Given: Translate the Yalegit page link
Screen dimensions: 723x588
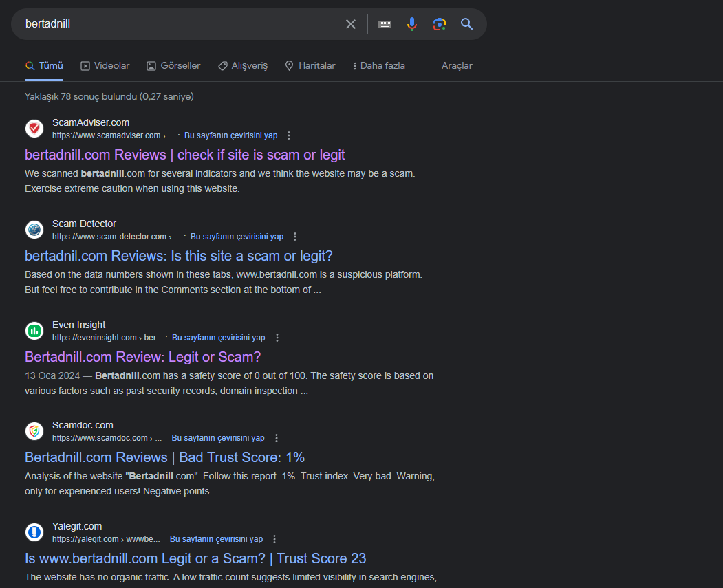Looking at the screenshot, I should pyautogui.click(x=216, y=539).
